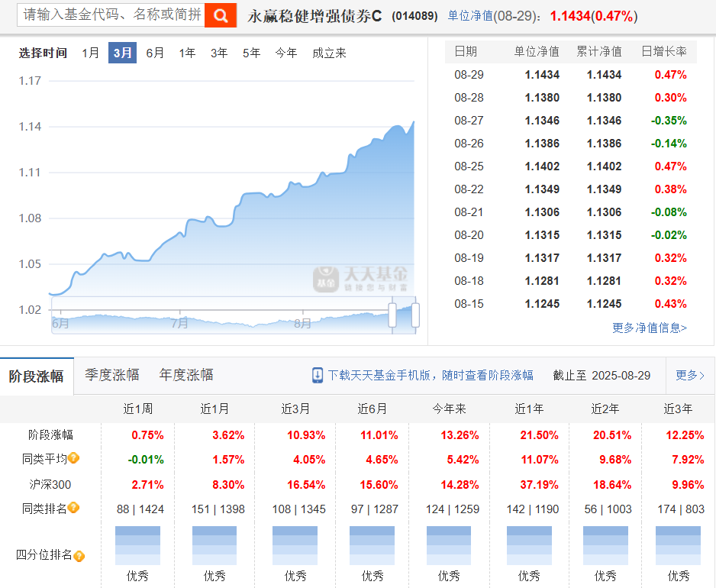
Task: Click the mini overview chart near 7月
Action: tap(180, 322)
